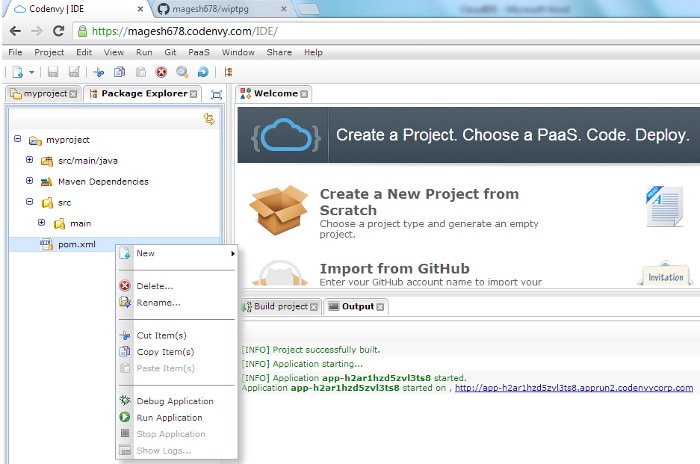700x464 pixels.
Task: Open the File menu
Action: [x=15, y=52]
